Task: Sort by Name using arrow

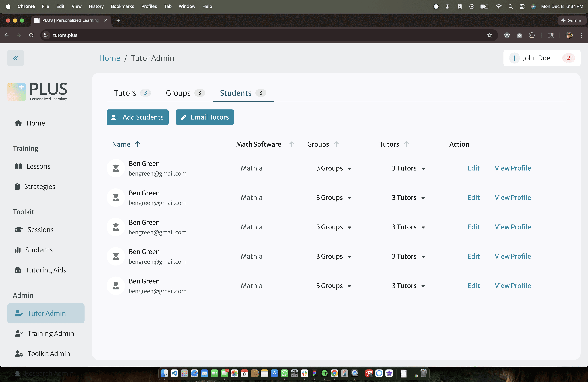Action: click(138, 144)
